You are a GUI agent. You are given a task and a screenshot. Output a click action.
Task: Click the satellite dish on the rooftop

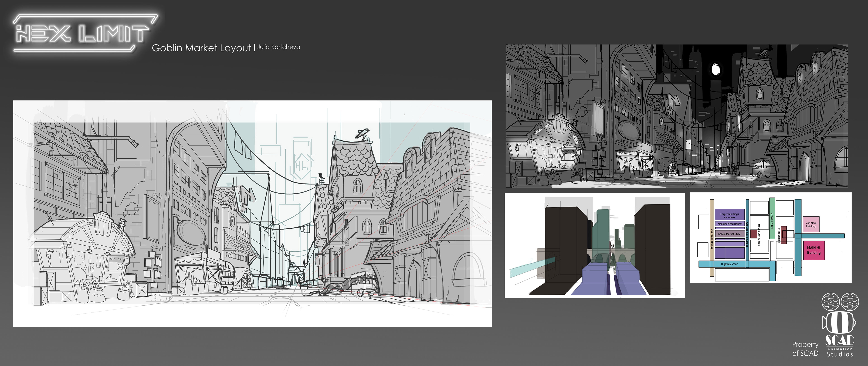[x=362, y=134]
